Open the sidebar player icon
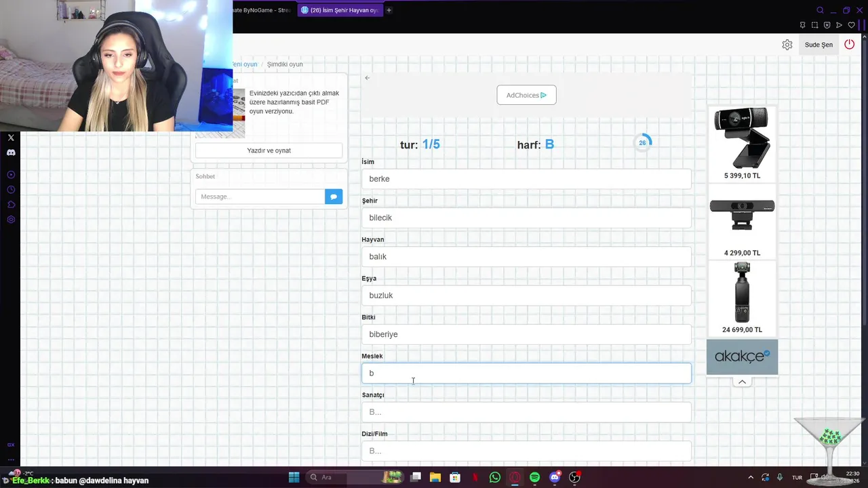This screenshot has width=868, height=488. click(11, 175)
